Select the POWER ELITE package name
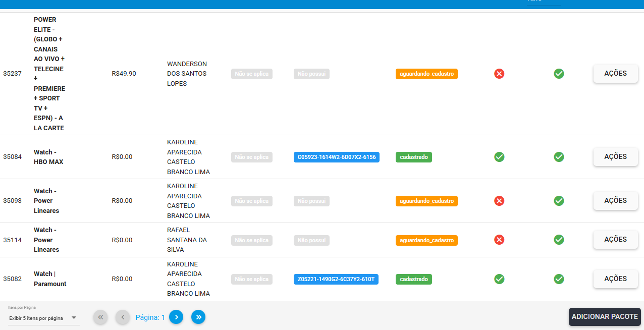Screen dimensions: 644x330 coord(49,74)
